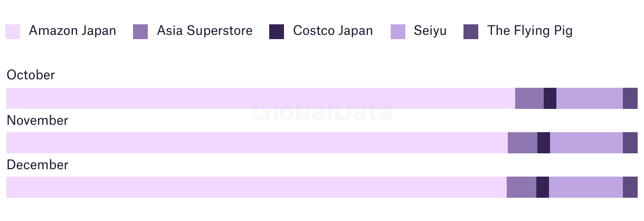
Task: Click the Costco Japan legend color swatch
Action: (x=277, y=31)
